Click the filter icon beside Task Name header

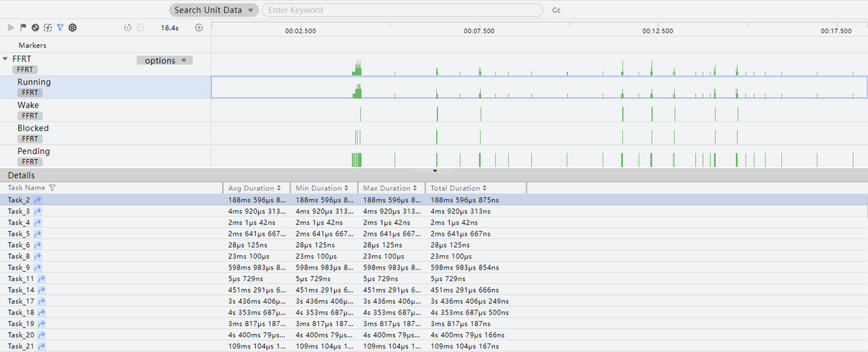[x=51, y=188]
